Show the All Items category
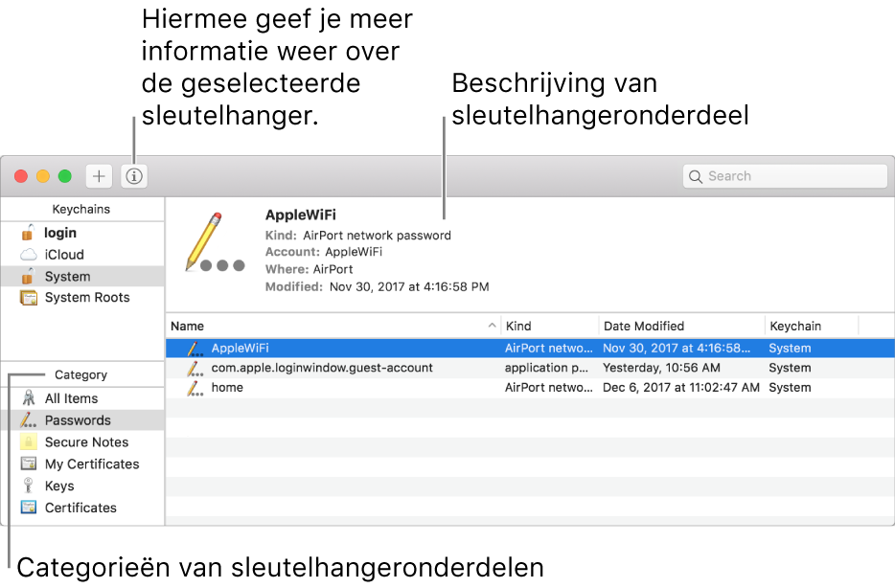This screenshot has height=588, width=895. point(71,398)
